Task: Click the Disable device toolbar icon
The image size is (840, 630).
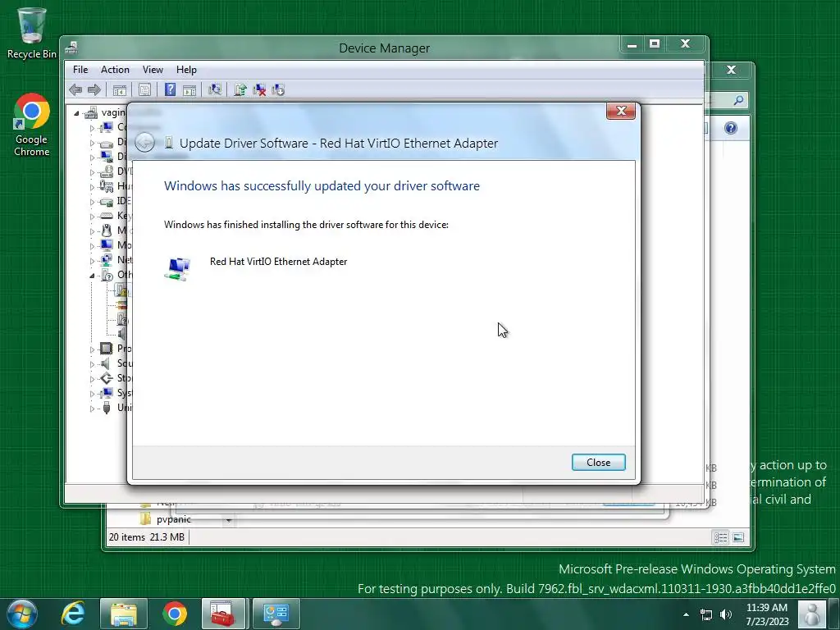Action: 278,90
